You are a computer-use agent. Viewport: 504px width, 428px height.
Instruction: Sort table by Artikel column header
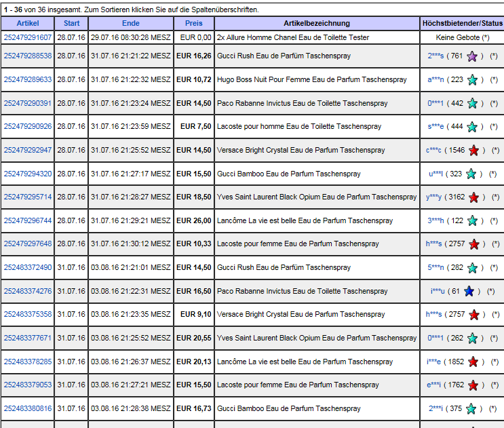click(x=28, y=23)
